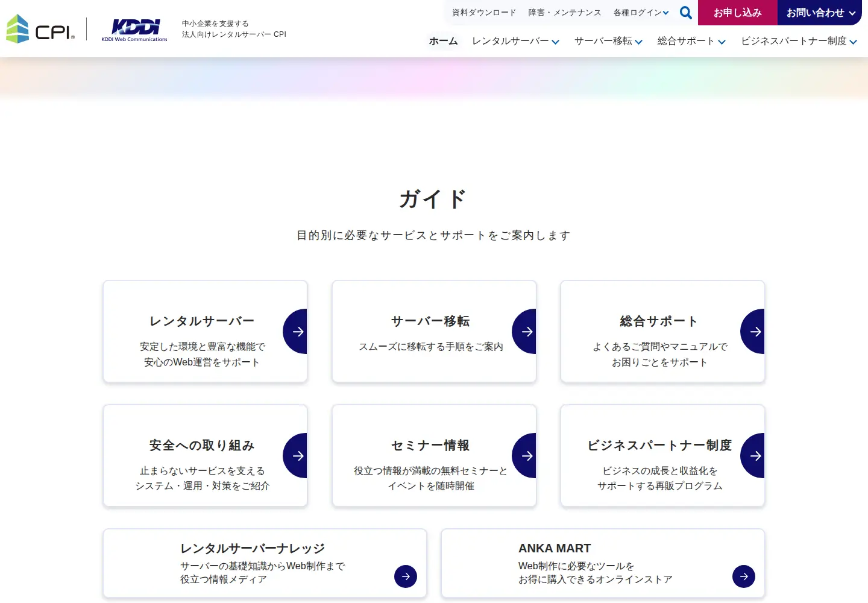Open 障害・メンテナンス link in header
The width and height of the screenshot is (868, 603).
tap(565, 13)
